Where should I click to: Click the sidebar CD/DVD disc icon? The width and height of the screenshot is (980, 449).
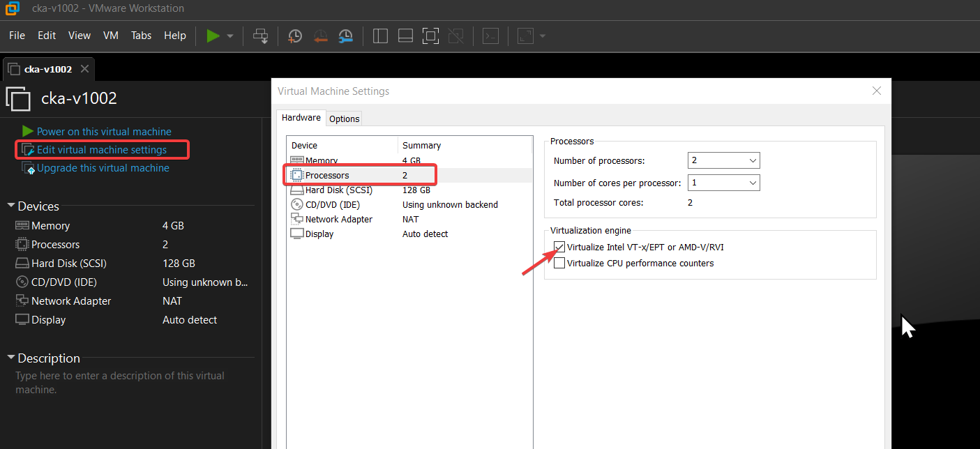coord(22,282)
